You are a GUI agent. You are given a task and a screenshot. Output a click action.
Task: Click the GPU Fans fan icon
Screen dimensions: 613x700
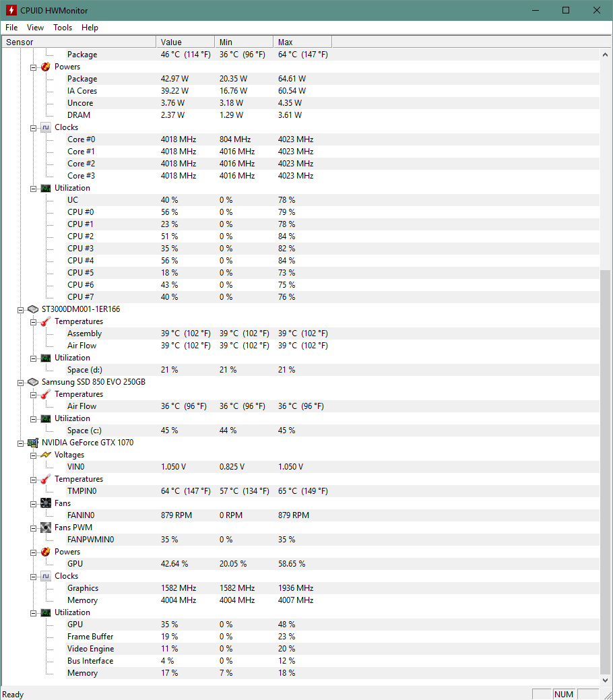(x=46, y=503)
